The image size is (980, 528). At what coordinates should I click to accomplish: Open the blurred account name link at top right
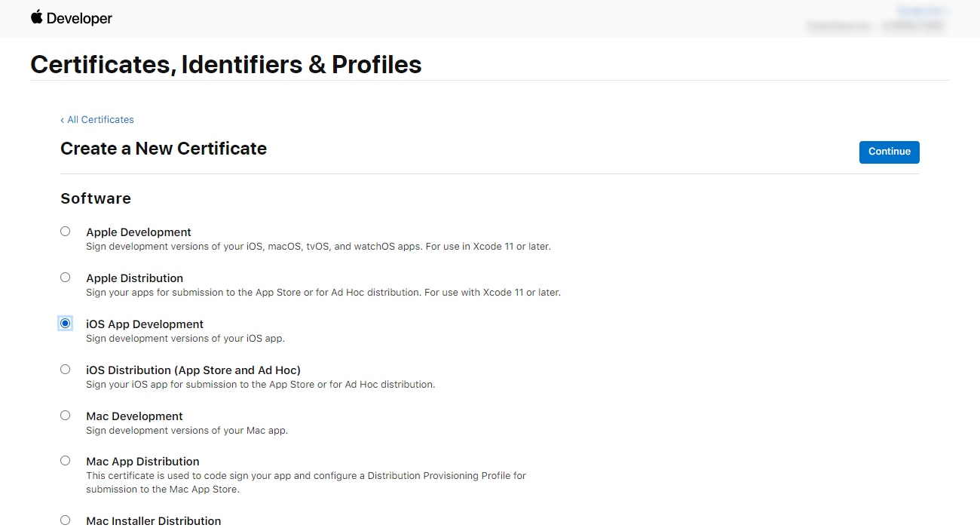[x=921, y=11]
